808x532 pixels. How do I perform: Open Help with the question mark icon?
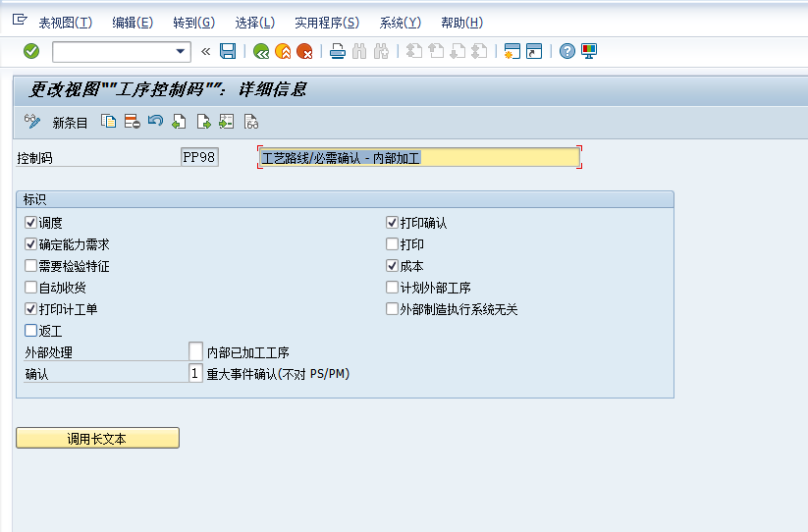[x=567, y=51]
